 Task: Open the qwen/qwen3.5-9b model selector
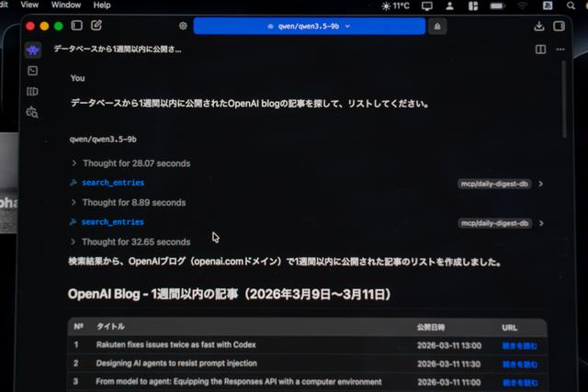coord(309,27)
